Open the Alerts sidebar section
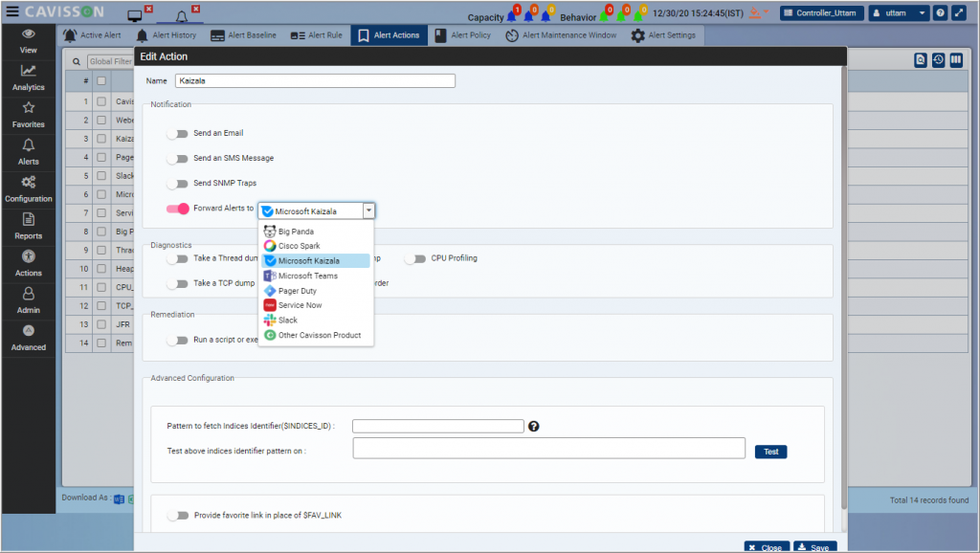Viewport: 980px width, 553px height. (x=28, y=152)
